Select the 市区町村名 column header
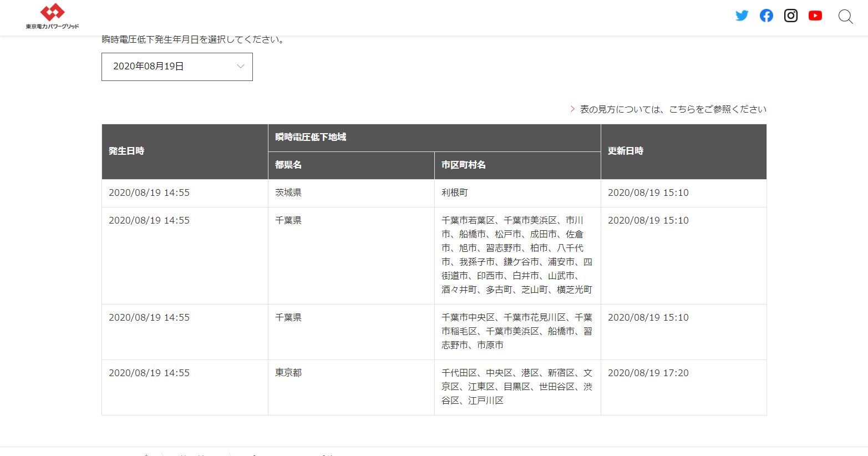 (x=463, y=165)
